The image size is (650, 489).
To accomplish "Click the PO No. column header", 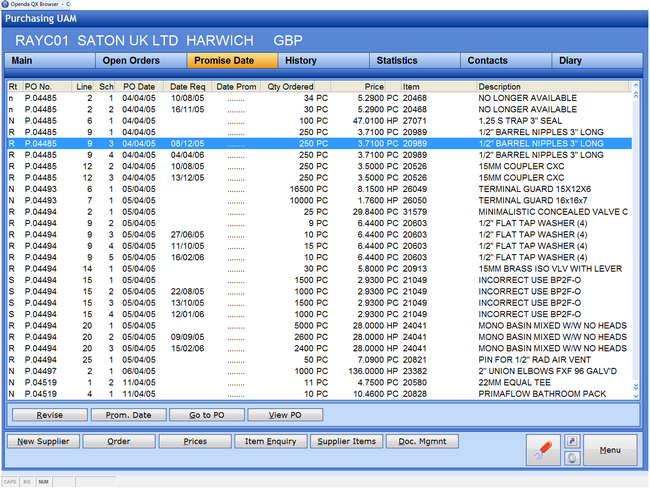I will tap(47, 87).
